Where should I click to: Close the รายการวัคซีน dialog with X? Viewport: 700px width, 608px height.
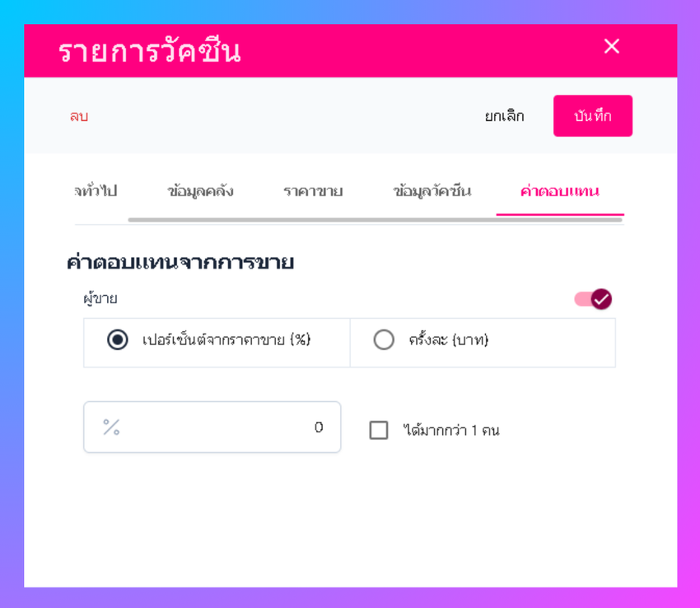click(611, 46)
